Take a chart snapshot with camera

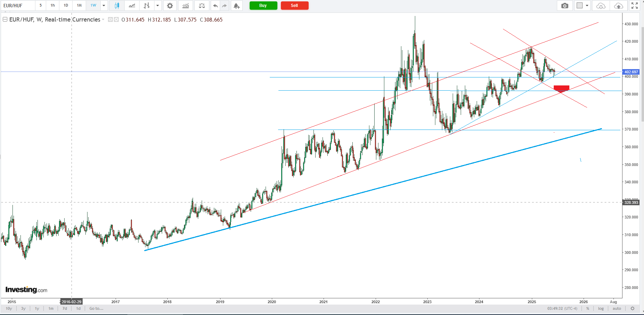565,6
